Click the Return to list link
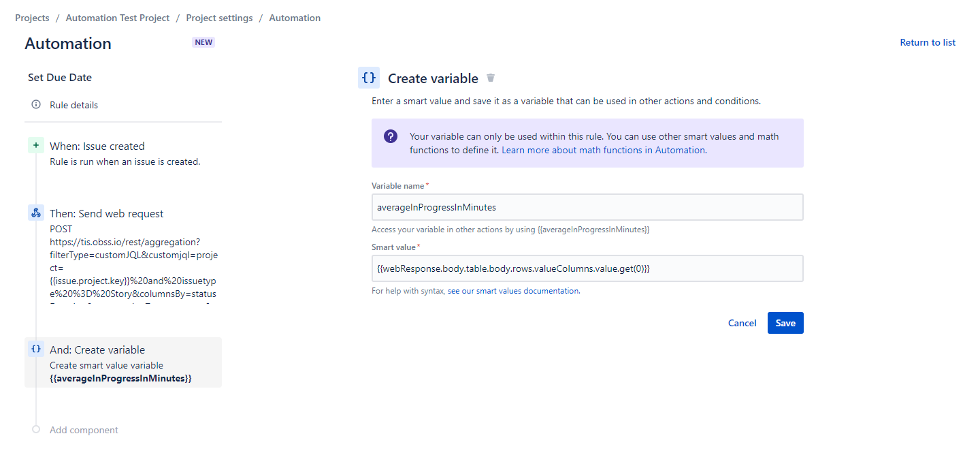 [x=927, y=42]
